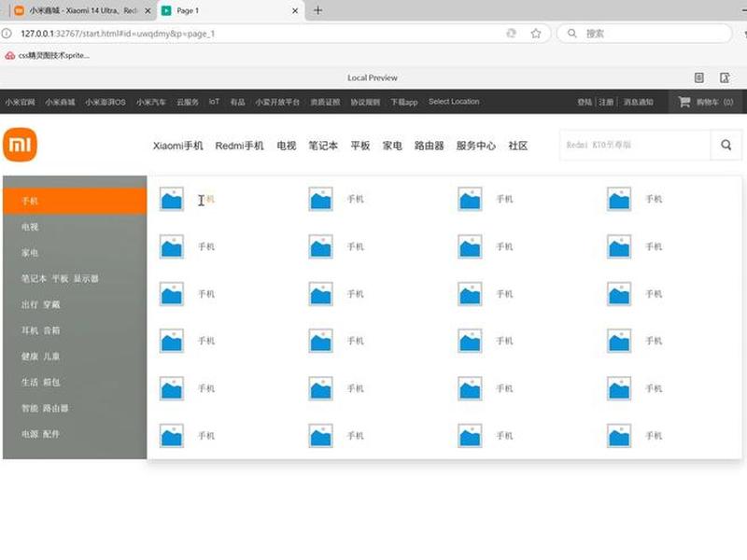Close the Page 1 browser tab
This screenshot has width=747, height=560.
[295, 10]
